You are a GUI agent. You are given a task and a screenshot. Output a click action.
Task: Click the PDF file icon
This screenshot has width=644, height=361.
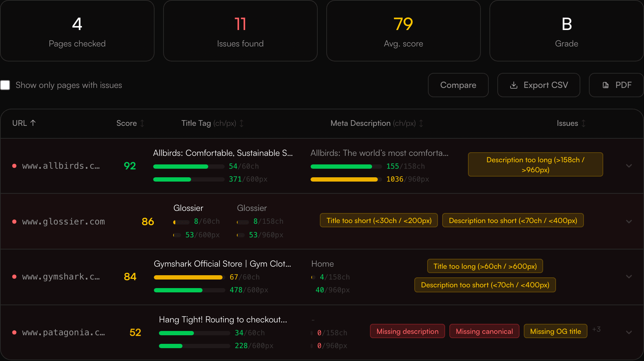click(606, 85)
